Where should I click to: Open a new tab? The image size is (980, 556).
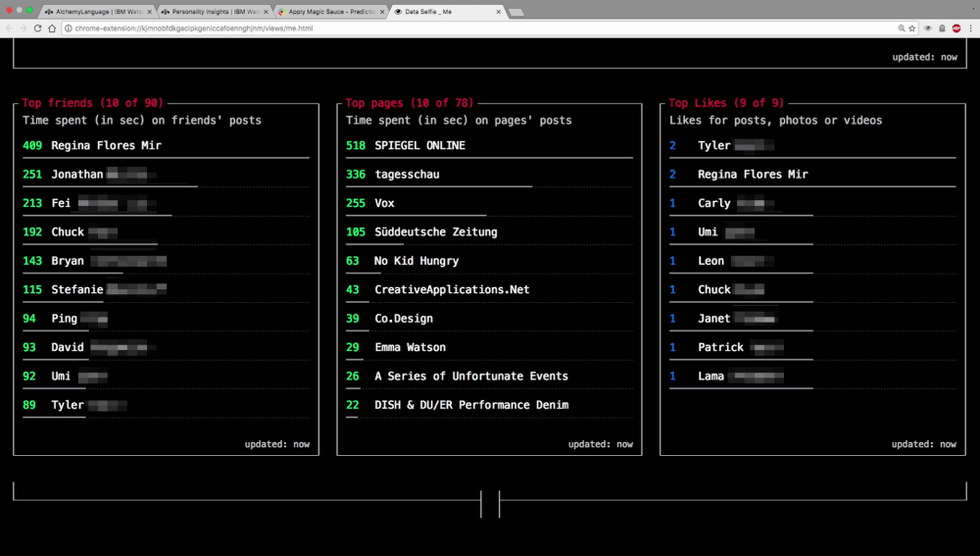pos(516,12)
